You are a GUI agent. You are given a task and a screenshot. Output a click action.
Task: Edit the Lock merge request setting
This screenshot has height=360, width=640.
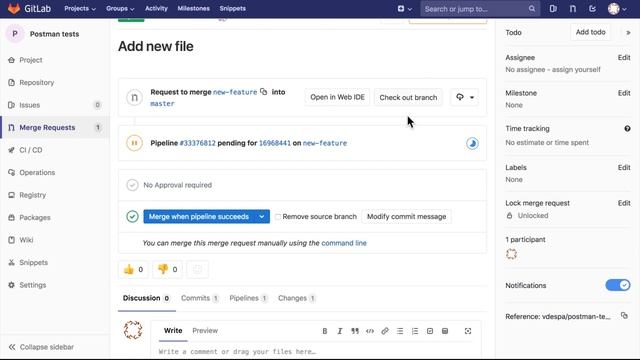point(624,203)
